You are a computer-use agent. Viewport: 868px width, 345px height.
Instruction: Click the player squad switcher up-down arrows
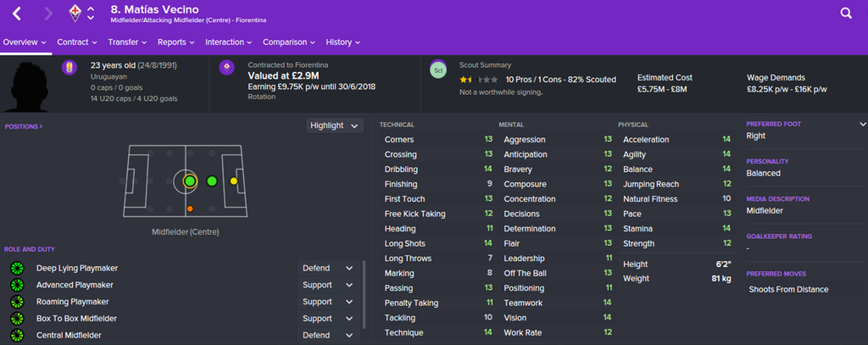coord(91,14)
